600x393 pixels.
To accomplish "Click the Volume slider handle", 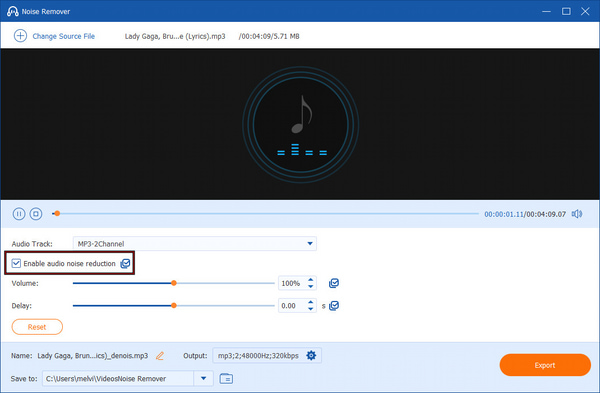I will tap(174, 283).
